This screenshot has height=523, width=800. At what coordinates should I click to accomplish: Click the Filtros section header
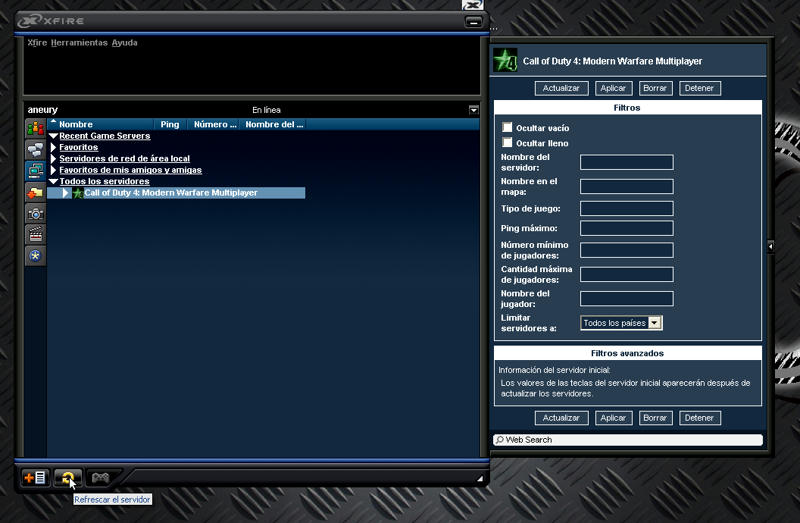[x=628, y=108]
